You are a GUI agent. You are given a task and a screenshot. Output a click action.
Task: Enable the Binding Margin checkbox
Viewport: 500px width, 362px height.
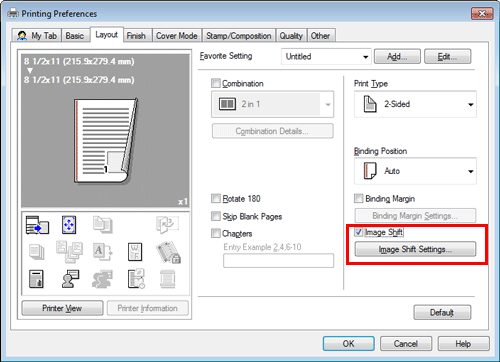coord(359,199)
